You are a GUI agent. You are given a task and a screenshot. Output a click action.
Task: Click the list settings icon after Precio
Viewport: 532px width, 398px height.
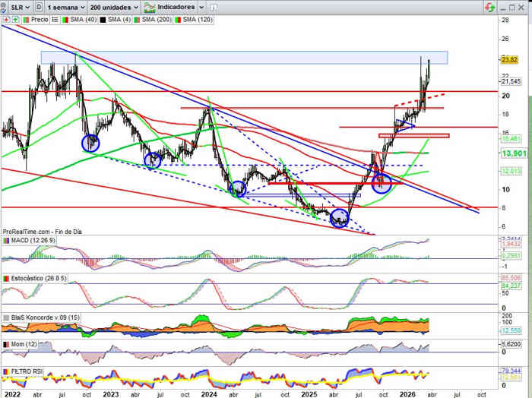56,17
